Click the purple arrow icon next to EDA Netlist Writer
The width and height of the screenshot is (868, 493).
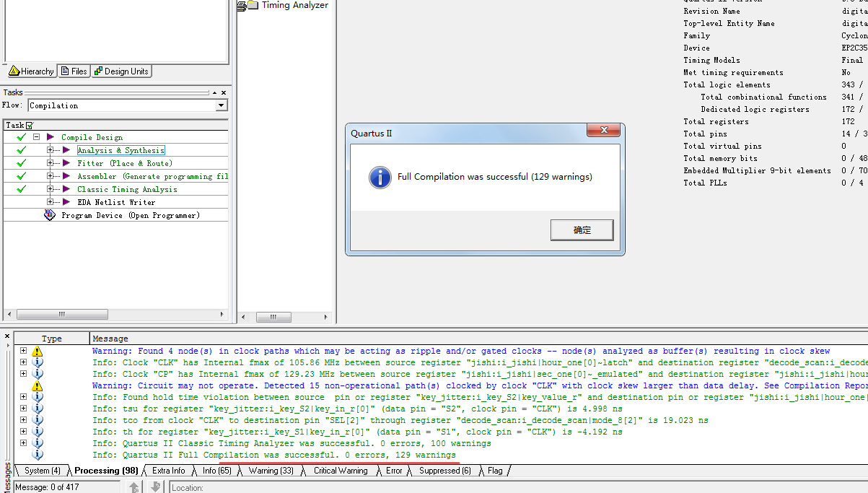(x=66, y=202)
